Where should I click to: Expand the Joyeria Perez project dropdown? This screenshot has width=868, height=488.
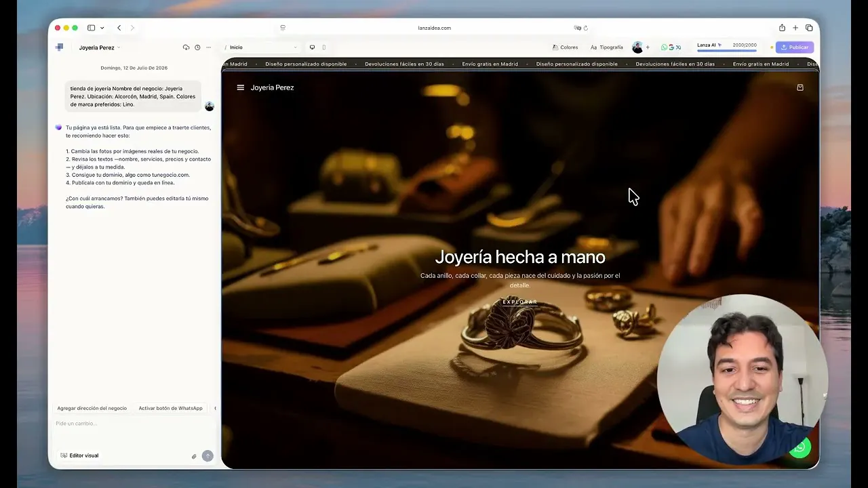(x=99, y=47)
